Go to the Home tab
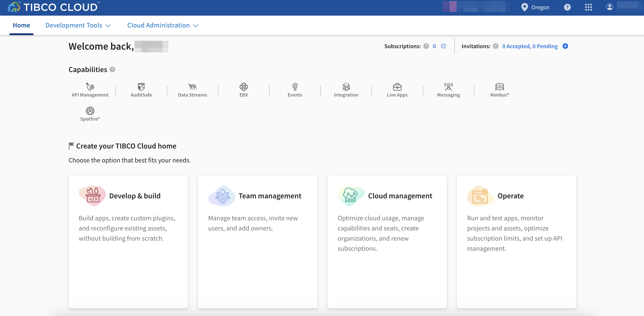Screen dimensions: 644x316 point(21,26)
